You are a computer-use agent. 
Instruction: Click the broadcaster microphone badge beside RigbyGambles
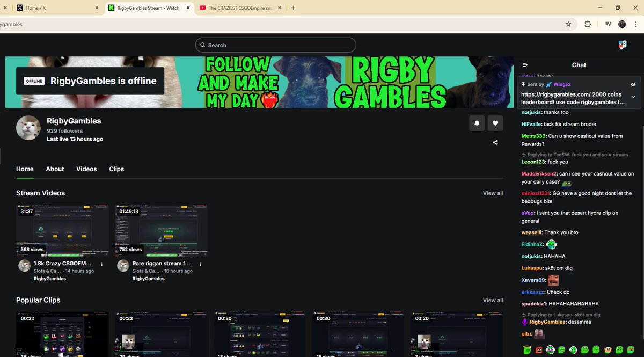click(x=525, y=322)
